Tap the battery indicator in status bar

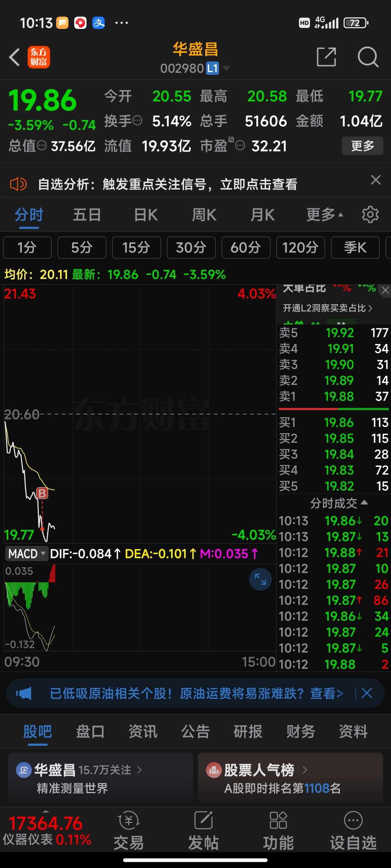(356, 23)
